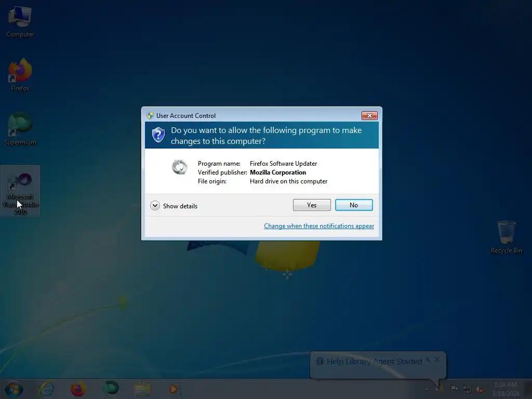Click the Help Library Agent balloon wrench icon

(428, 360)
